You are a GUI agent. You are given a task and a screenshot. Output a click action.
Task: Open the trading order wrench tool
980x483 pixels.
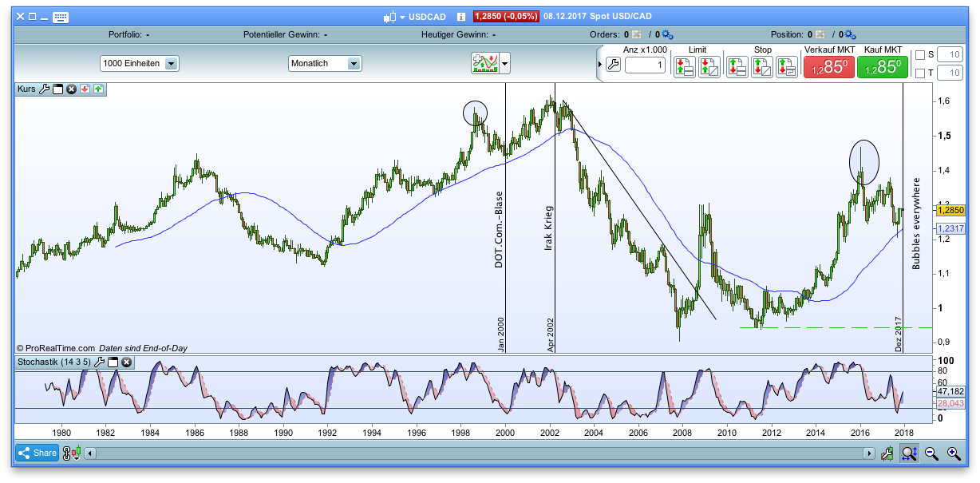pos(613,65)
